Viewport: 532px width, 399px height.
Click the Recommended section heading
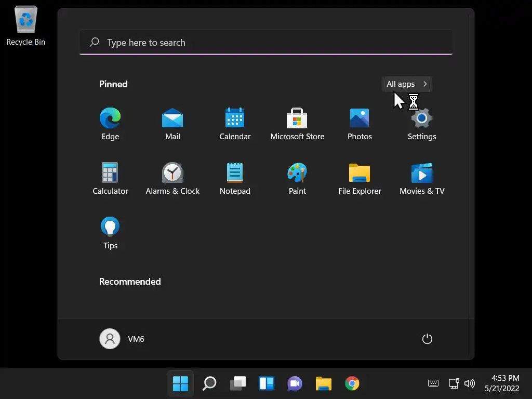[x=130, y=282]
